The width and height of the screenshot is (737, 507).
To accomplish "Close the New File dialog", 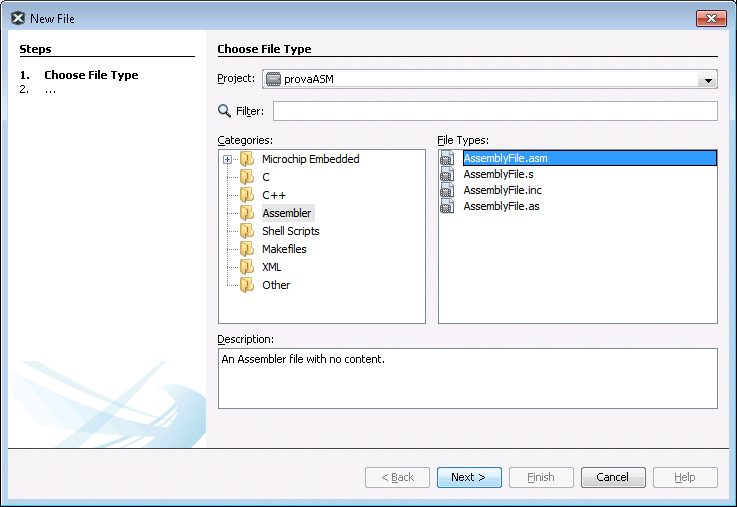I will 711,18.
